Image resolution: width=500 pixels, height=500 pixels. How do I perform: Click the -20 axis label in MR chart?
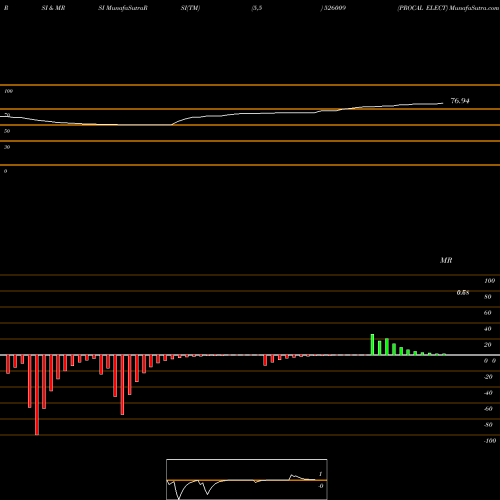488,377
